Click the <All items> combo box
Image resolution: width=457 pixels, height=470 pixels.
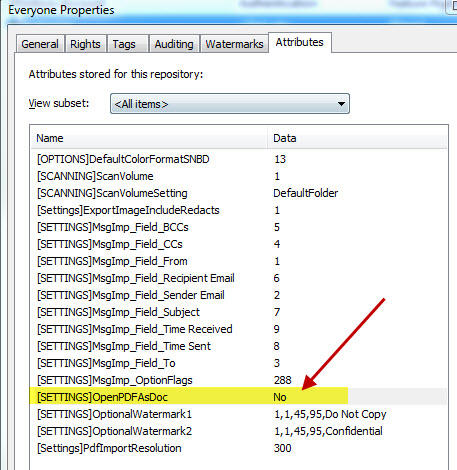[230, 104]
